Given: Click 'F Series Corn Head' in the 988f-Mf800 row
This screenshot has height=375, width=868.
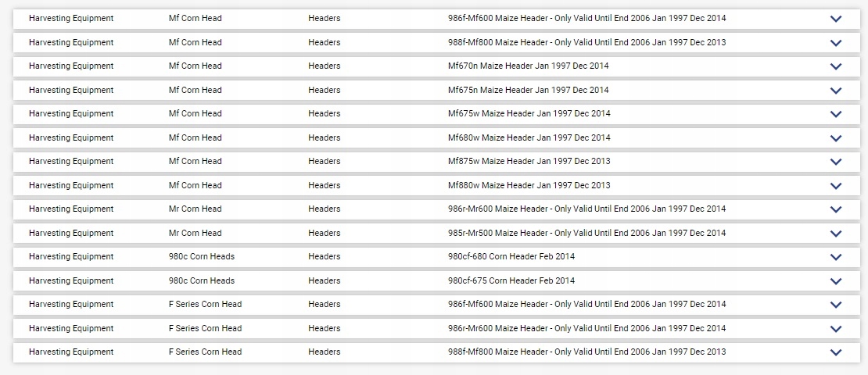Looking at the screenshot, I should pyautogui.click(x=206, y=352).
